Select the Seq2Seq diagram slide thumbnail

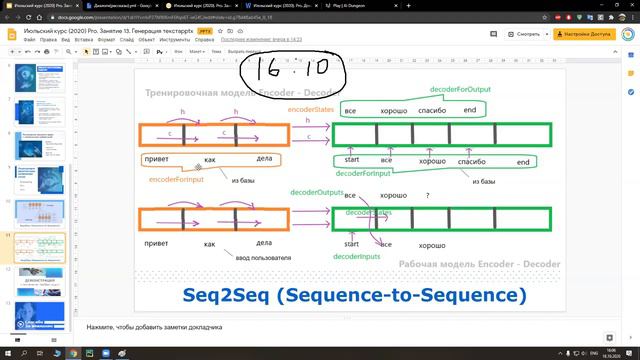[40, 248]
